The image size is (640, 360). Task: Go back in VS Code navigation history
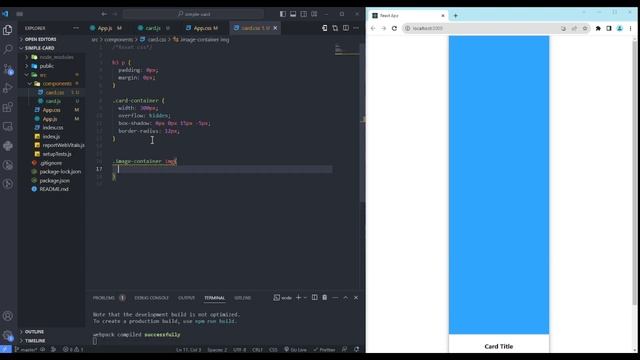click(x=104, y=14)
